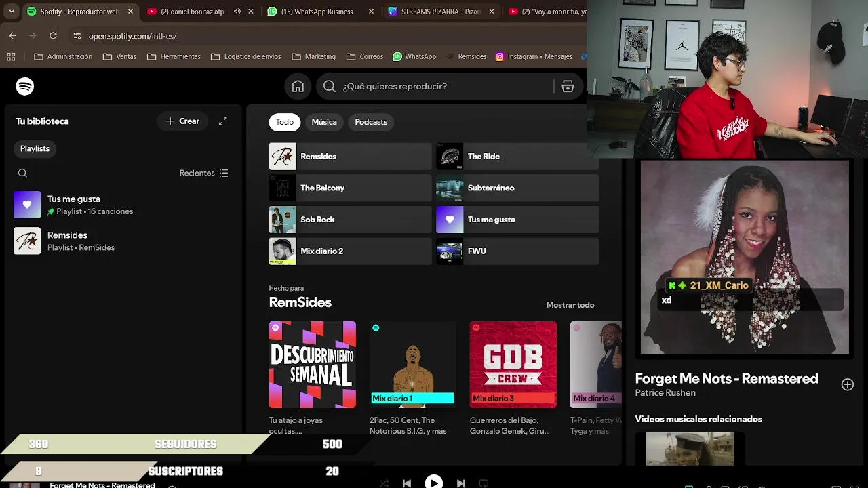Image resolution: width=868 pixels, height=488 pixels.
Task: Open Remsides bookmark in bookmarks bar
Action: (x=466, y=56)
